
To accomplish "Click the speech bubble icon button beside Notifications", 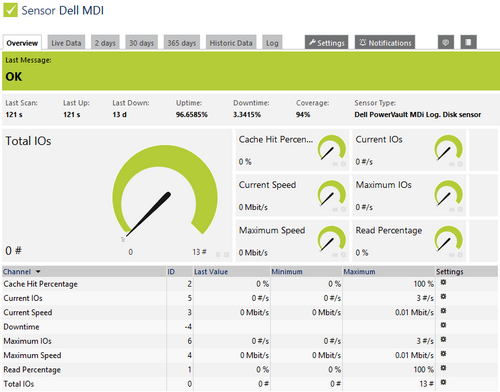I will coord(446,42).
